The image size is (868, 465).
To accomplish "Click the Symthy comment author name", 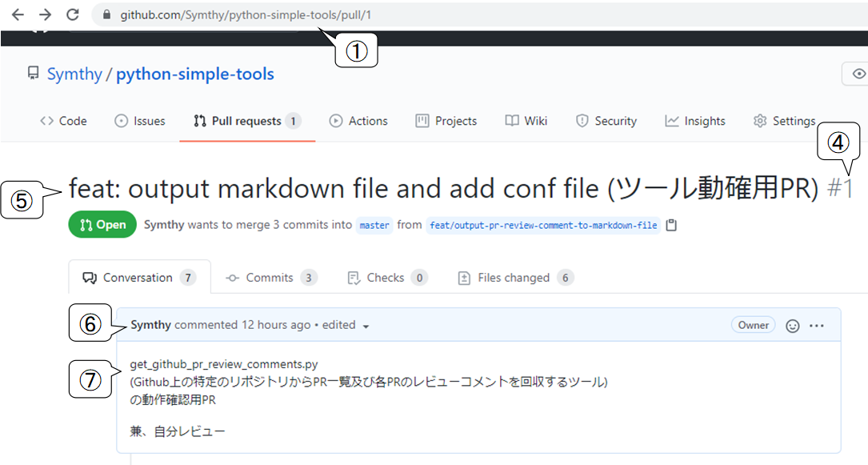I will [x=150, y=325].
